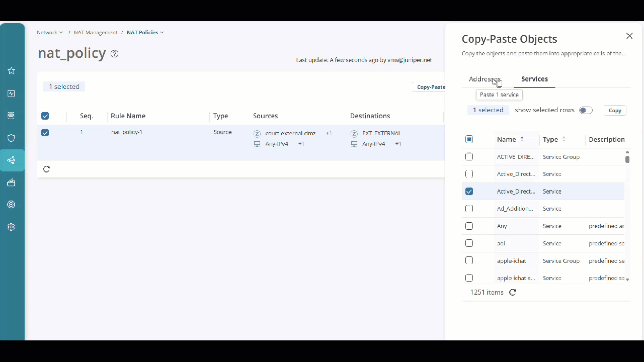The image size is (644, 362).
Task: Toggle select-all checkbox in services list header
Action: tap(469, 139)
